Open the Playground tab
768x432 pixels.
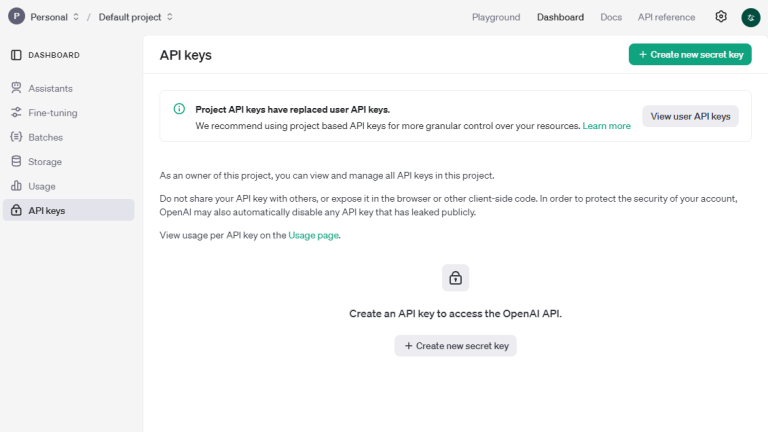coord(496,17)
